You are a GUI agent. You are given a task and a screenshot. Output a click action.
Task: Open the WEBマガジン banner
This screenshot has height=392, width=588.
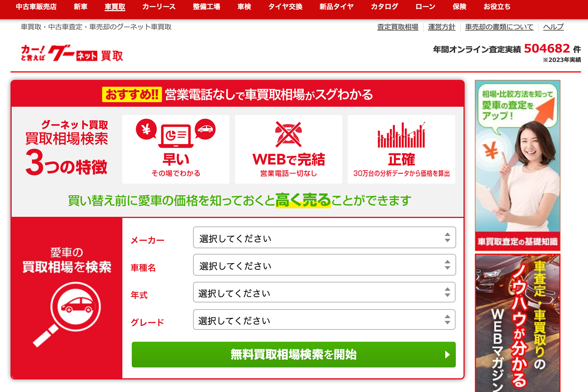click(x=517, y=323)
